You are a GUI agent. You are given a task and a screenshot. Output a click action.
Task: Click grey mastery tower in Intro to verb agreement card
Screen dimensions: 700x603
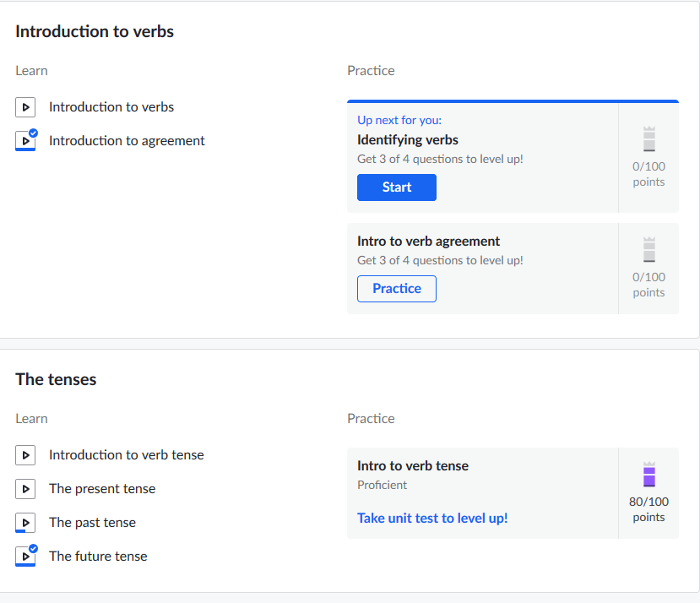649,249
